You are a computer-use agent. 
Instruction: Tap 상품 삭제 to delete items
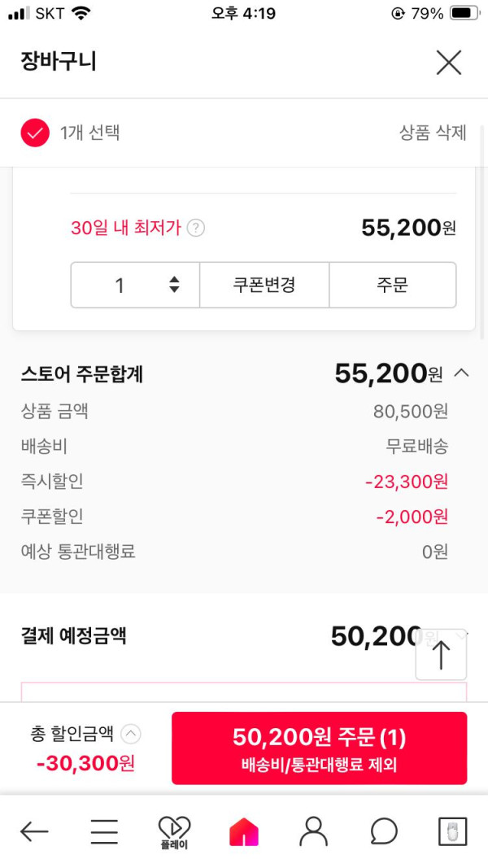[x=433, y=133]
